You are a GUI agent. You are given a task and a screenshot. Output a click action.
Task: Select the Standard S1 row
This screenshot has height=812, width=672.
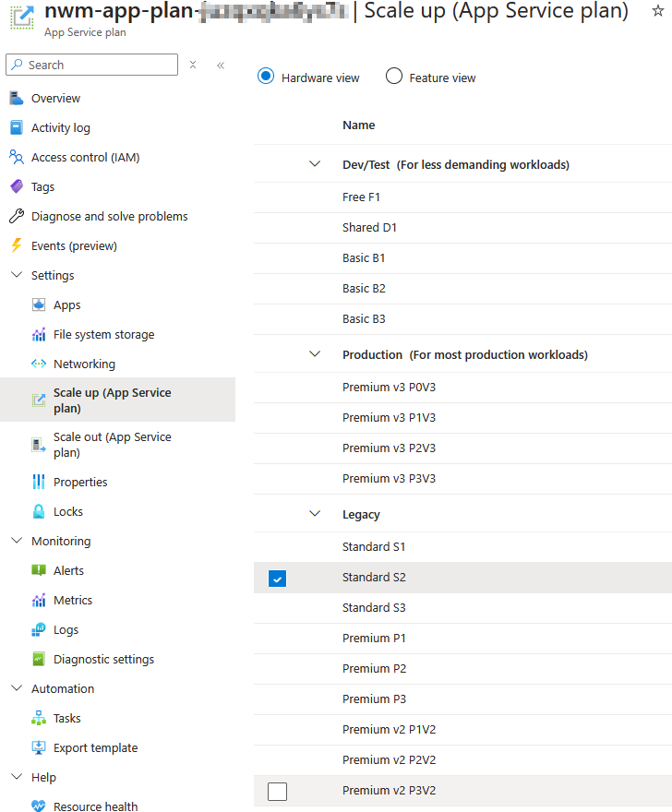click(462, 547)
